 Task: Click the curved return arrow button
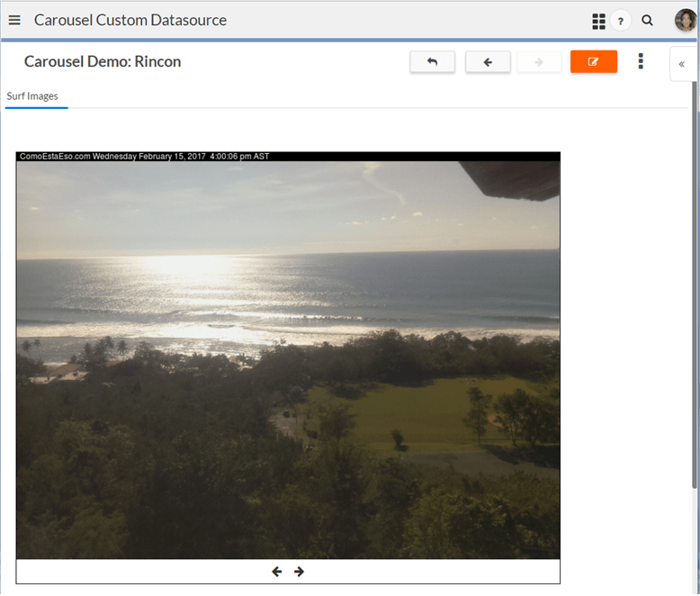[x=432, y=62]
